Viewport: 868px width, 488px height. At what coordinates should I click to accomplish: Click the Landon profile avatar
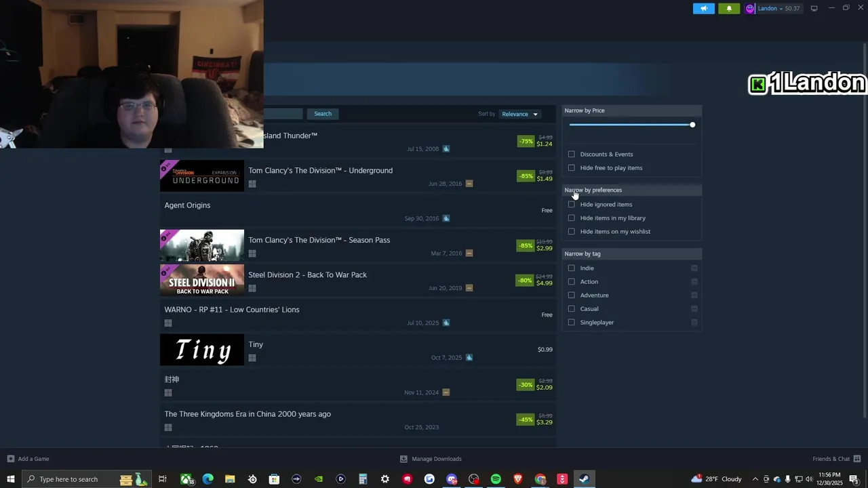(x=750, y=9)
